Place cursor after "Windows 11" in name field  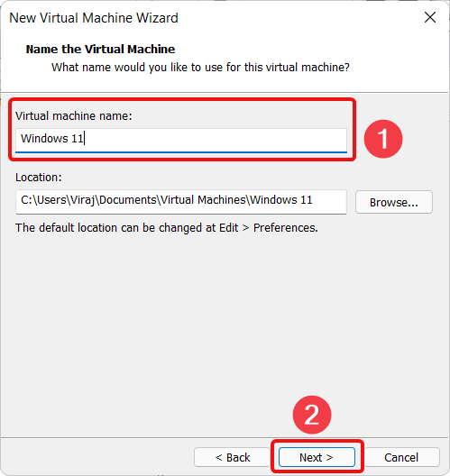click(x=85, y=139)
